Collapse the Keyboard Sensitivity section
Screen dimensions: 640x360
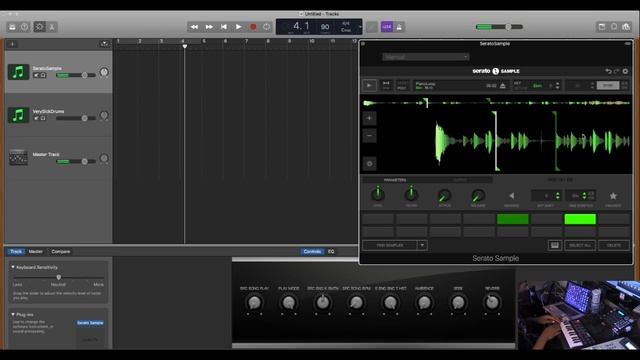[13, 267]
